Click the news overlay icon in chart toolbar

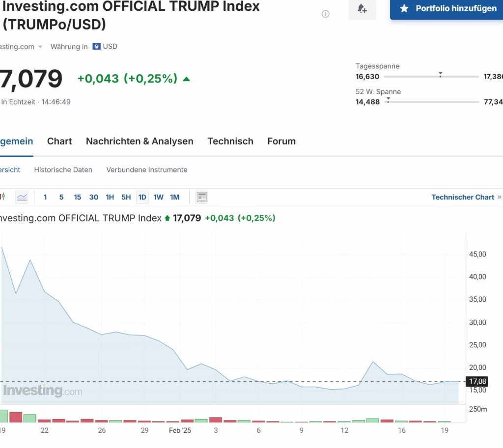tap(201, 197)
